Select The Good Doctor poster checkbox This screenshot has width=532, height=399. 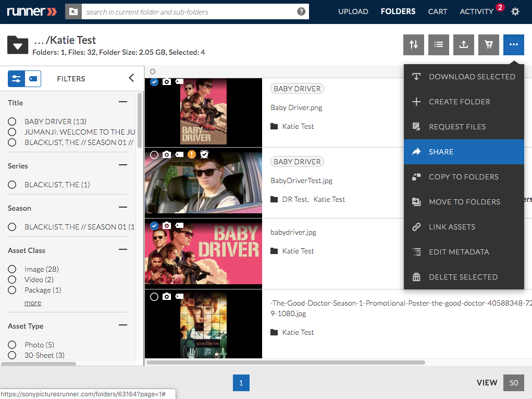154,297
